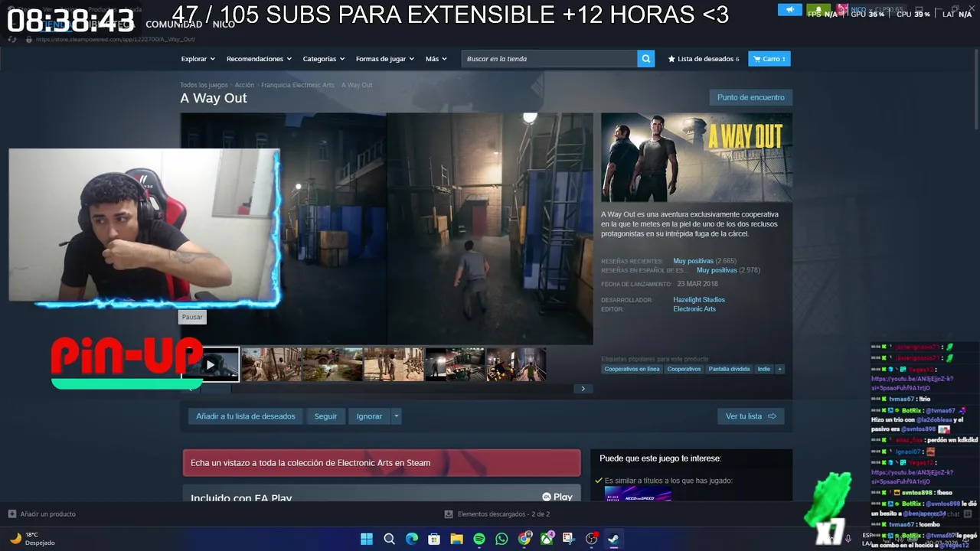
Task: Advance media strip with right arrow
Action: click(583, 389)
